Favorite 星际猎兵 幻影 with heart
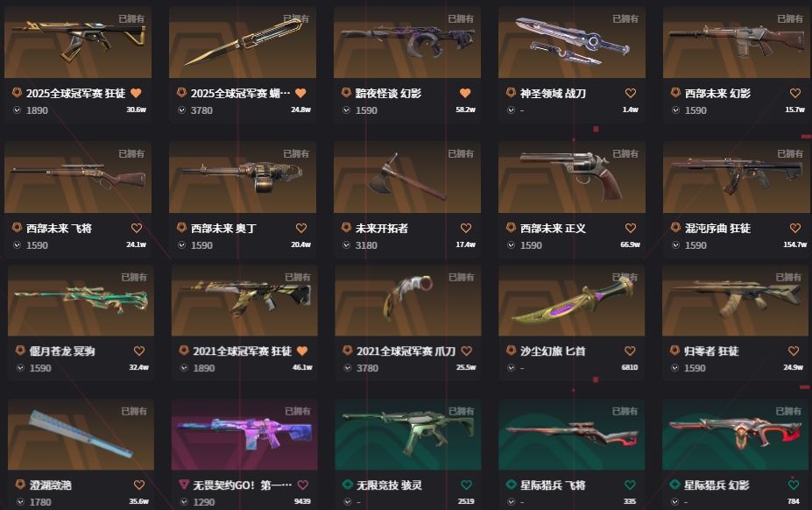The width and height of the screenshot is (812, 510). (794, 485)
